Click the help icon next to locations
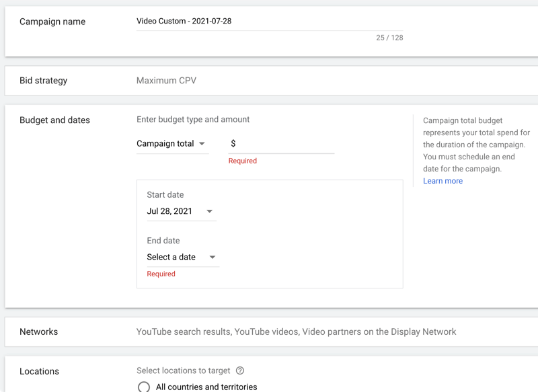 240,370
